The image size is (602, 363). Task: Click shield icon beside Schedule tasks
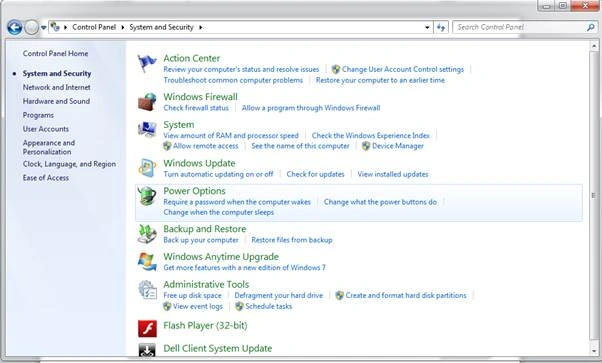(239, 306)
